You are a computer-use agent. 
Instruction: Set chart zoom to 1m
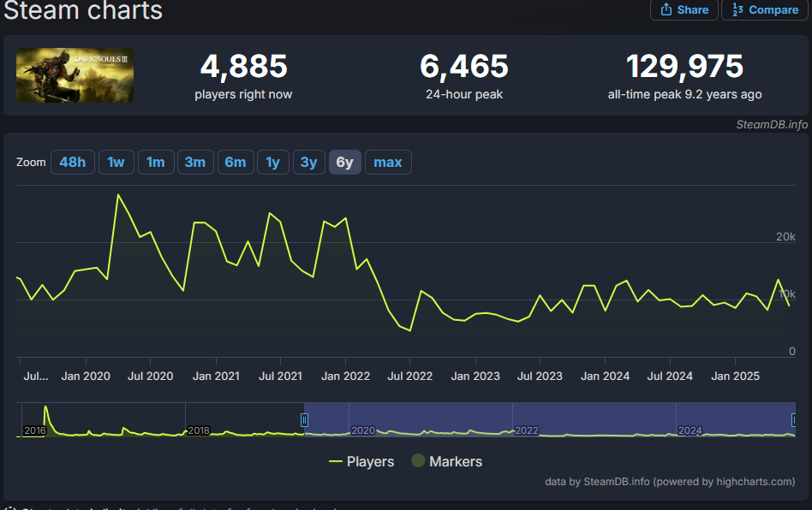pyautogui.click(x=156, y=162)
